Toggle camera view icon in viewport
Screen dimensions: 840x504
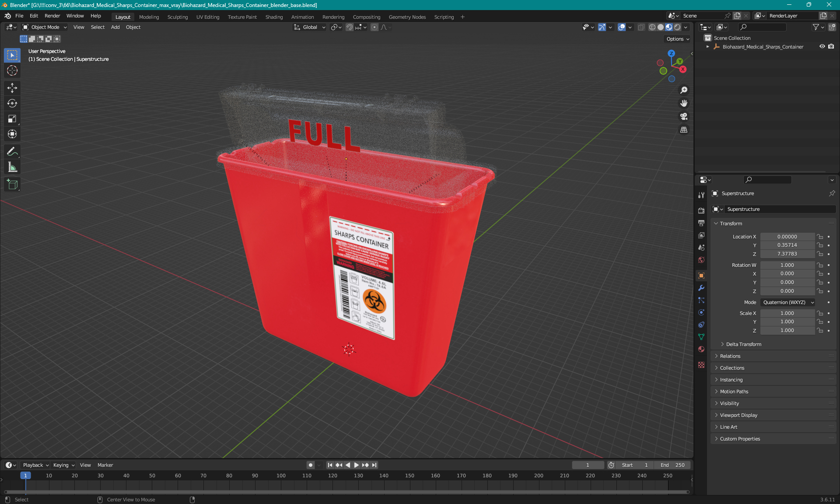pyautogui.click(x=684, y=116)
